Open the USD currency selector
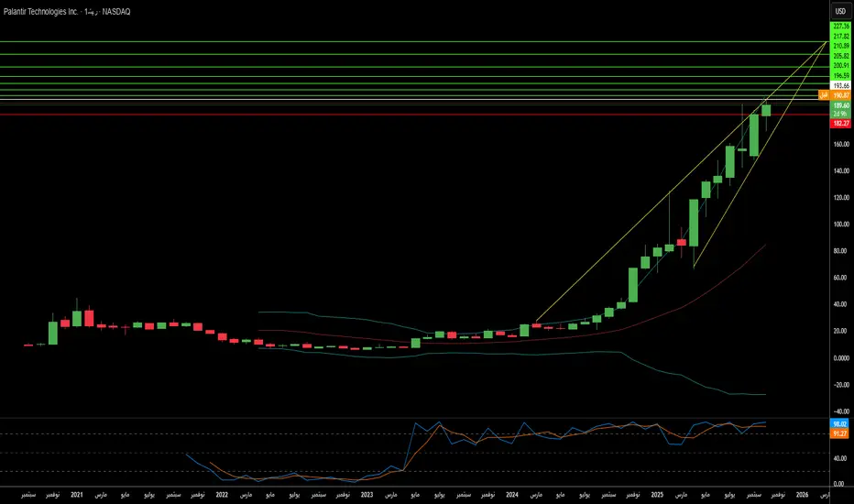 pyautogui.click(x=840, y=11)
